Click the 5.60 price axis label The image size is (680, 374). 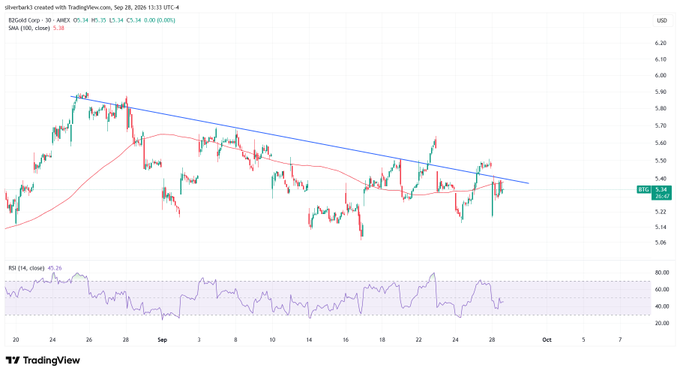660,143
